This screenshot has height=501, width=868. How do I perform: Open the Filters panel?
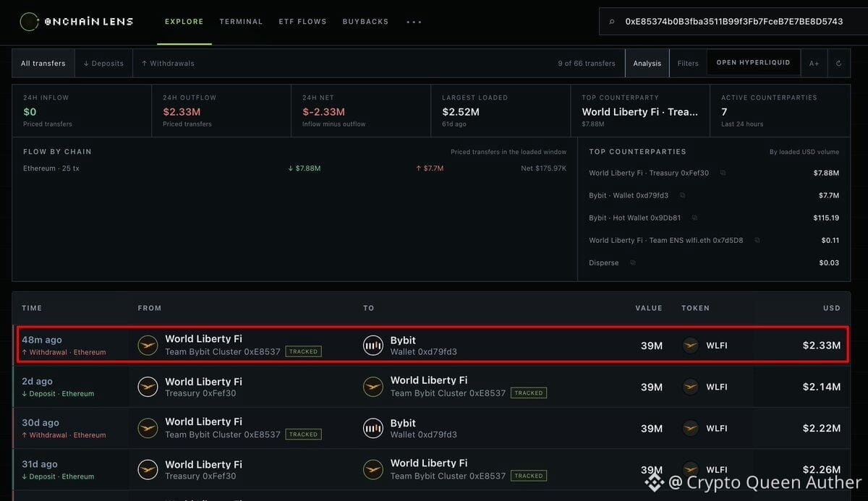coord(688,63)
